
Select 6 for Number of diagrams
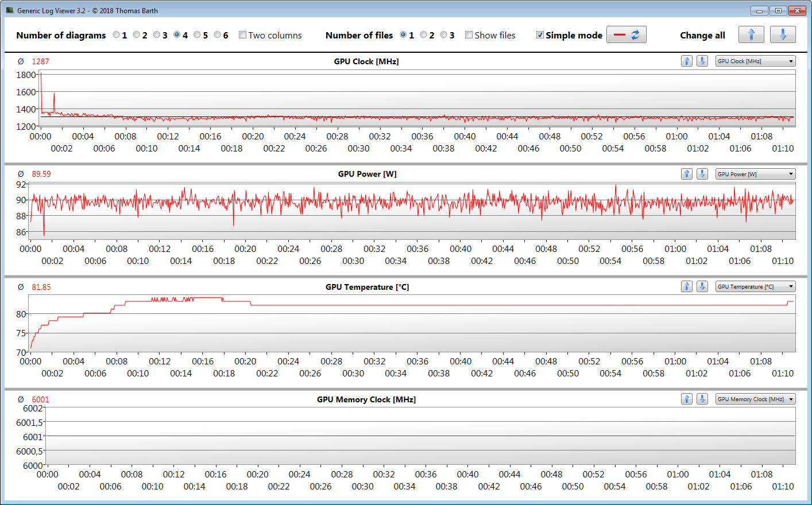217,35
